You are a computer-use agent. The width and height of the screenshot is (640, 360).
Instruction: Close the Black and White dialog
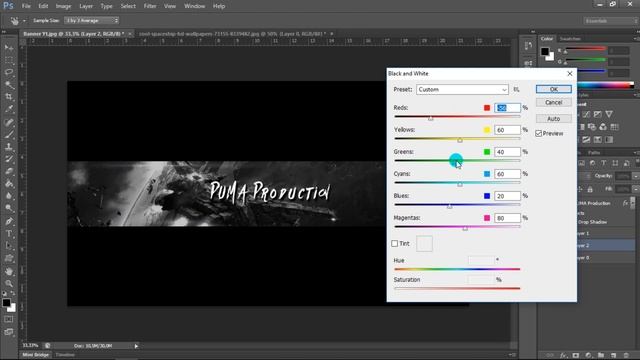pos(570,73)
